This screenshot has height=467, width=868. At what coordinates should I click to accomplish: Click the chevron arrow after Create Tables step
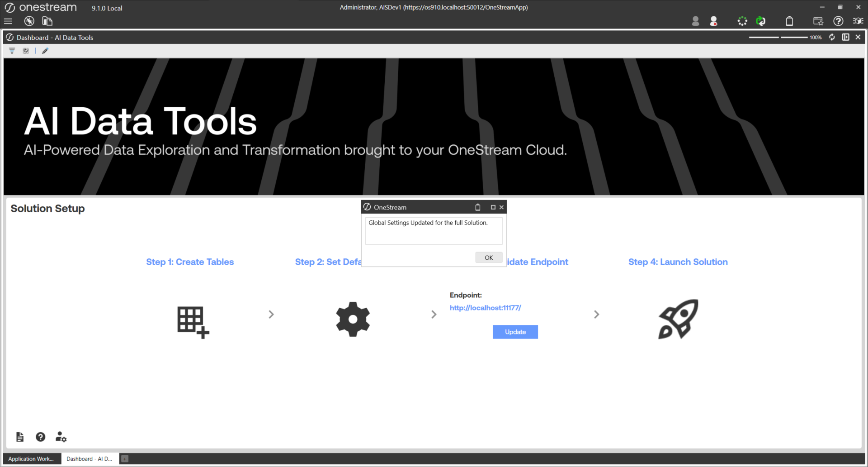271,314
